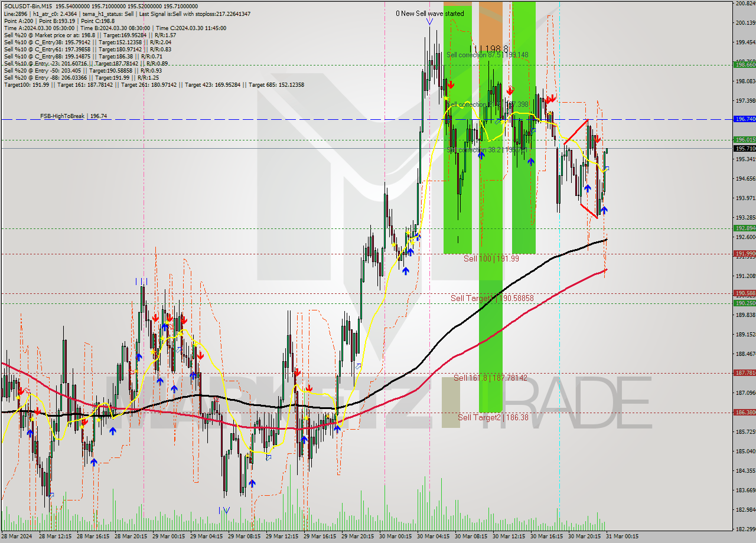Click the green 196.015 price tag

coord(745,139)
